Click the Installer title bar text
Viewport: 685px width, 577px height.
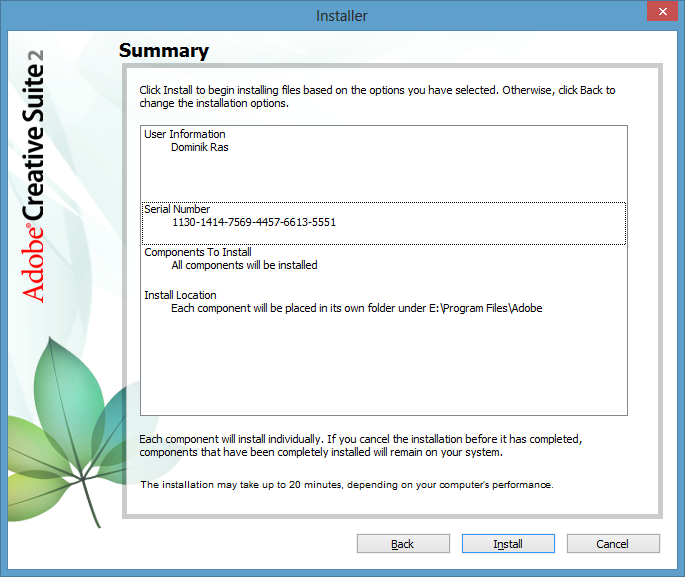342,16
